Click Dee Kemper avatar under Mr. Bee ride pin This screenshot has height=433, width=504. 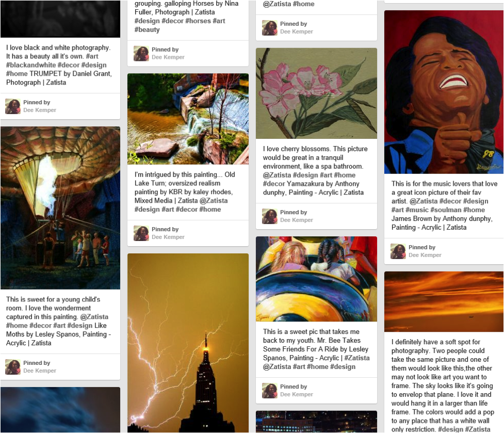point(270,391)
